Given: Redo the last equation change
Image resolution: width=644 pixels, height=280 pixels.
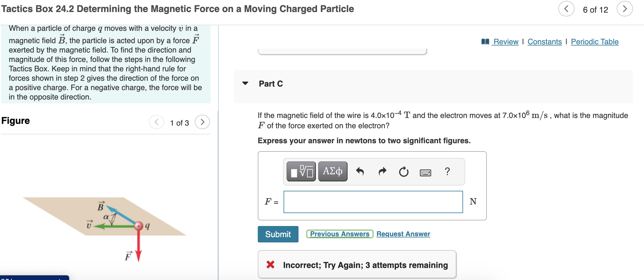Looking at the screenshot, I should [x=382, y=172].
